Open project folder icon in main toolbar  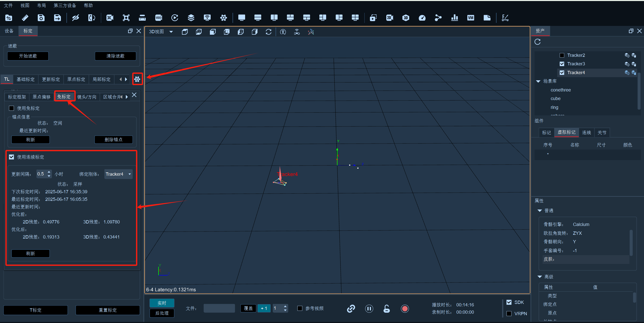[9, 18]
